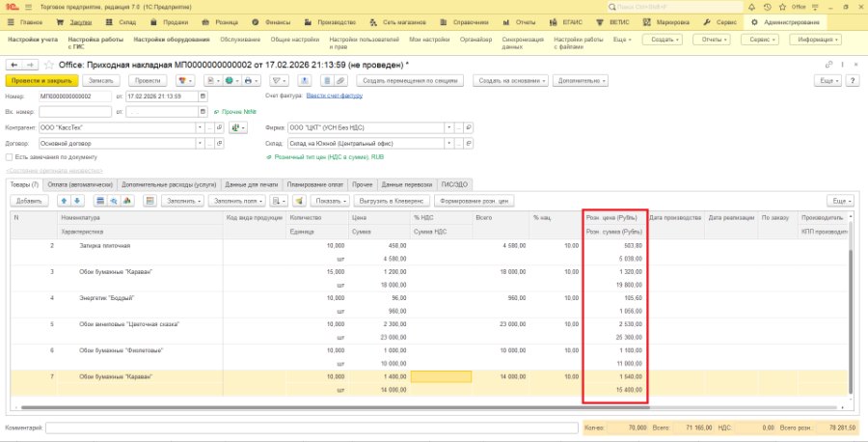Screen dimensions: 868x442
Task: Move row up with blue up arrow
Action: (x=65, y=201)
